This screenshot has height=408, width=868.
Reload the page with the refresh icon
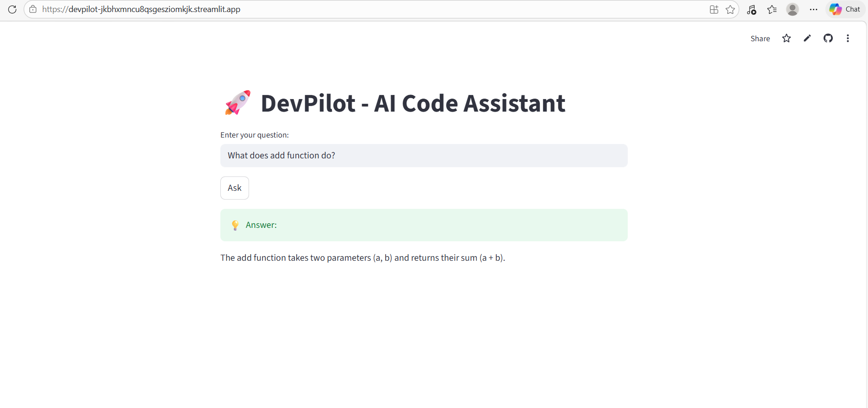(x=12, y=9)
